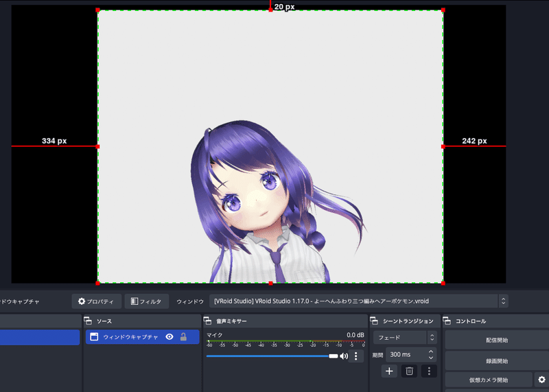Click the window icon of ウィンドウキャプチャ source
This screenshot has height=392, width=549.
coord(94,337)
